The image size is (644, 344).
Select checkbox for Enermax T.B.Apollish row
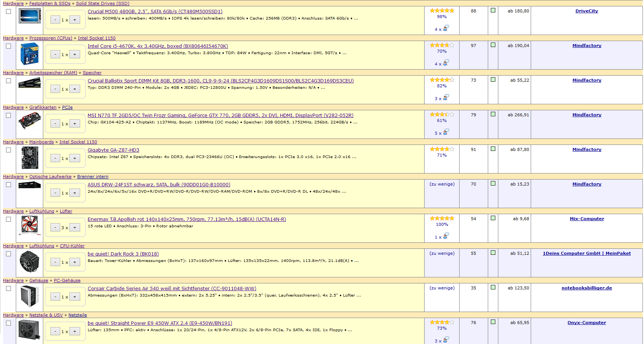(x=9, y=219)
